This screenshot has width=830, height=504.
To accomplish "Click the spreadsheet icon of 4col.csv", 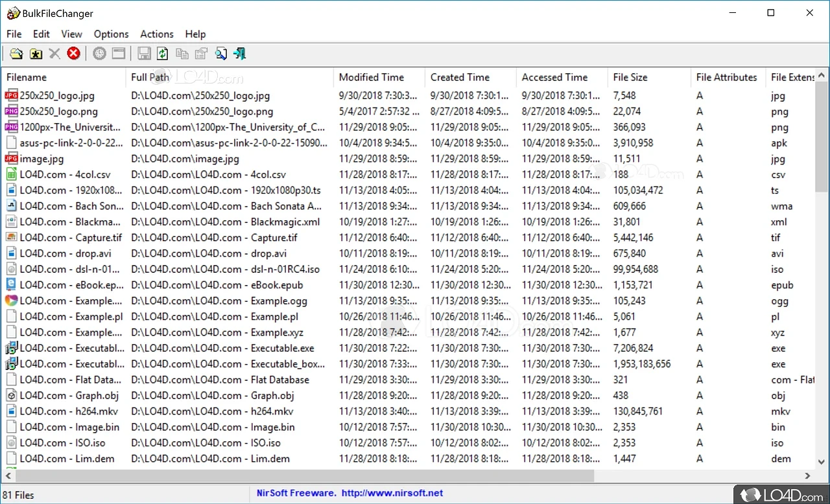I will click(x=12, y=174).
